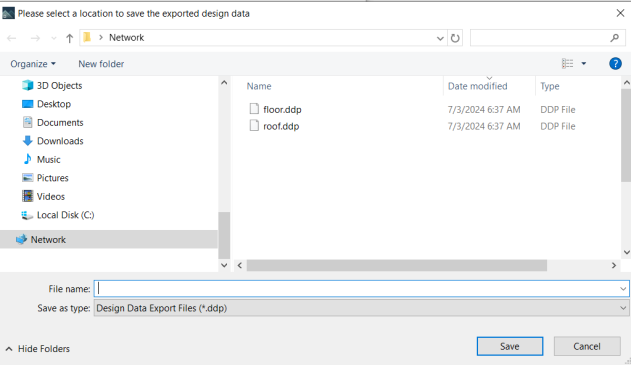
Task: Sort by the Date modified column
Action: [478, 86]
